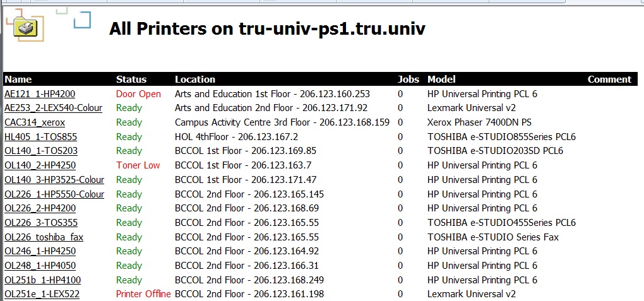Open the AE121_1-HP4200 printer link
The image size is (644, 301).
[x=39, y=94]
